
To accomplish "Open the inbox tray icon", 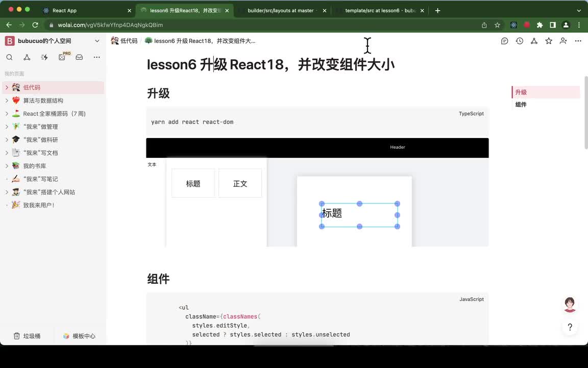I will (79, 57).
